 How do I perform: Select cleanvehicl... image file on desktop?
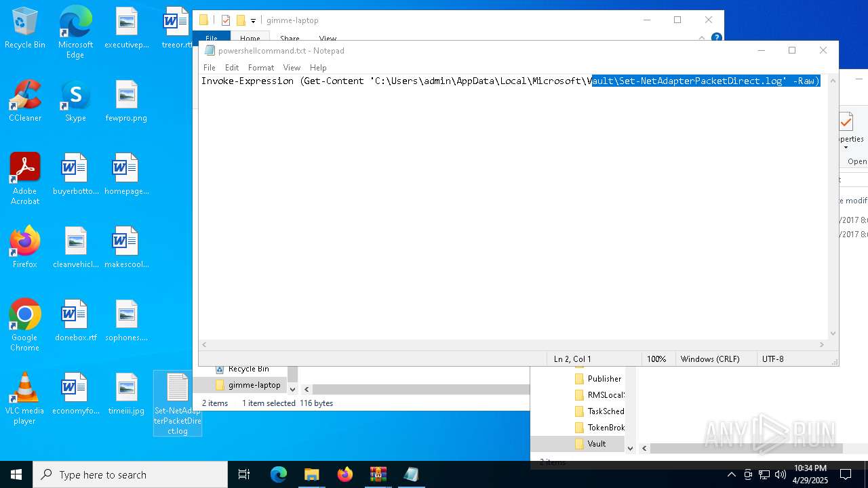(x=75, y=247)
